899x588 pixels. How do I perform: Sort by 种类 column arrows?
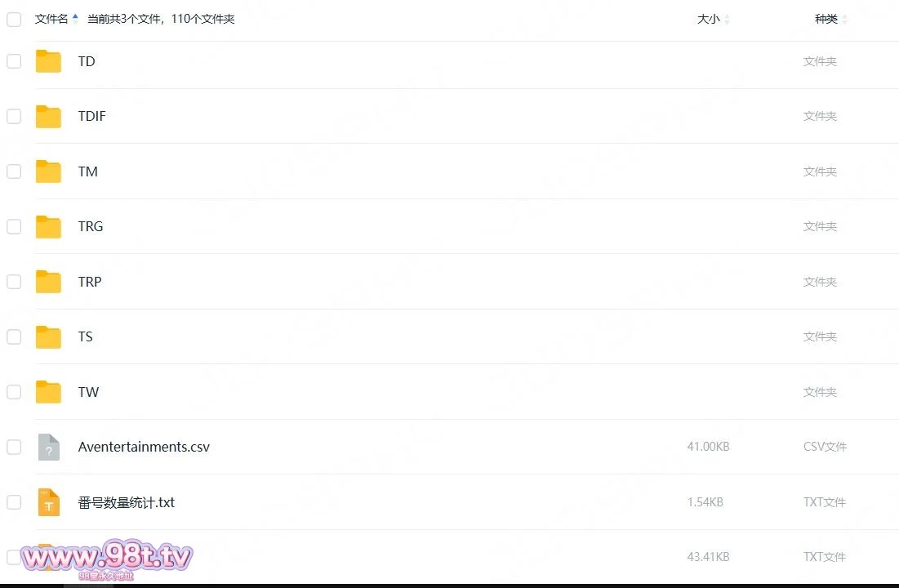click(x=844, y=20)
